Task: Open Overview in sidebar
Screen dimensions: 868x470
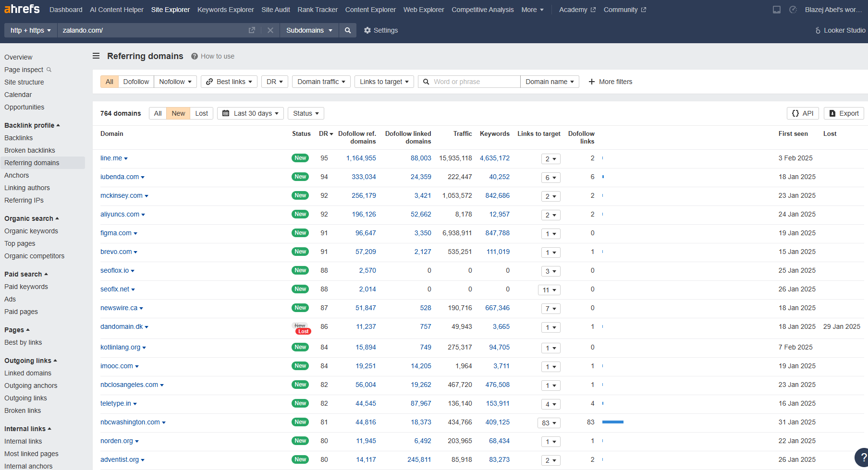Action: 18,57
